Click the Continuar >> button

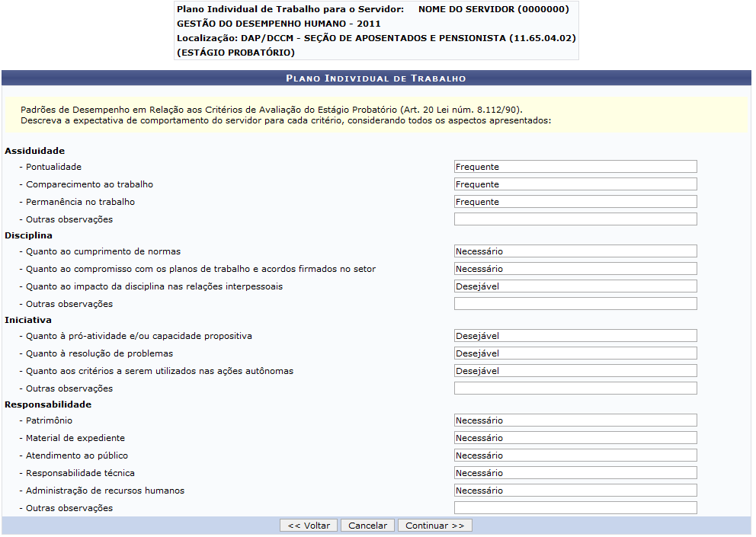[x=435, y=526]
